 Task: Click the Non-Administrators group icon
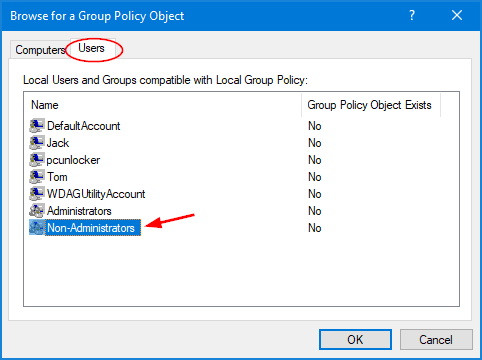pyautogui.click(x=36, y=228)
